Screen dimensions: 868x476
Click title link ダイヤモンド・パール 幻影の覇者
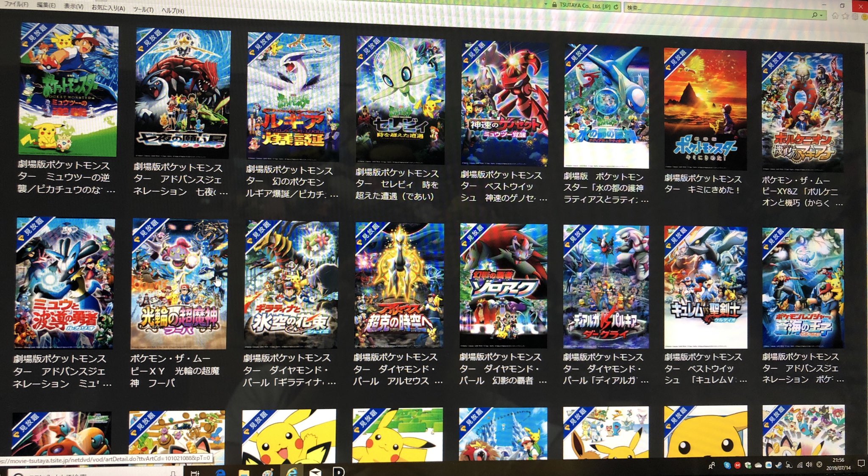[x=503, y=369]
